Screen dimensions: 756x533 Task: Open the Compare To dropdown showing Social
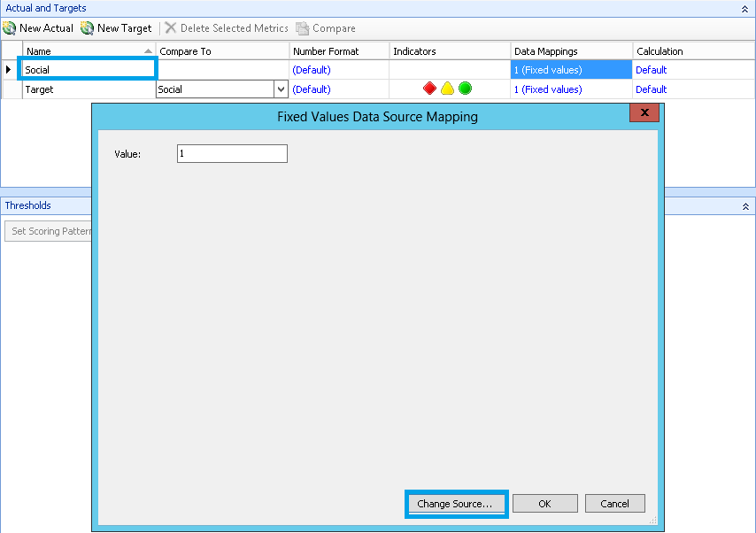click(x=280, y=89)
